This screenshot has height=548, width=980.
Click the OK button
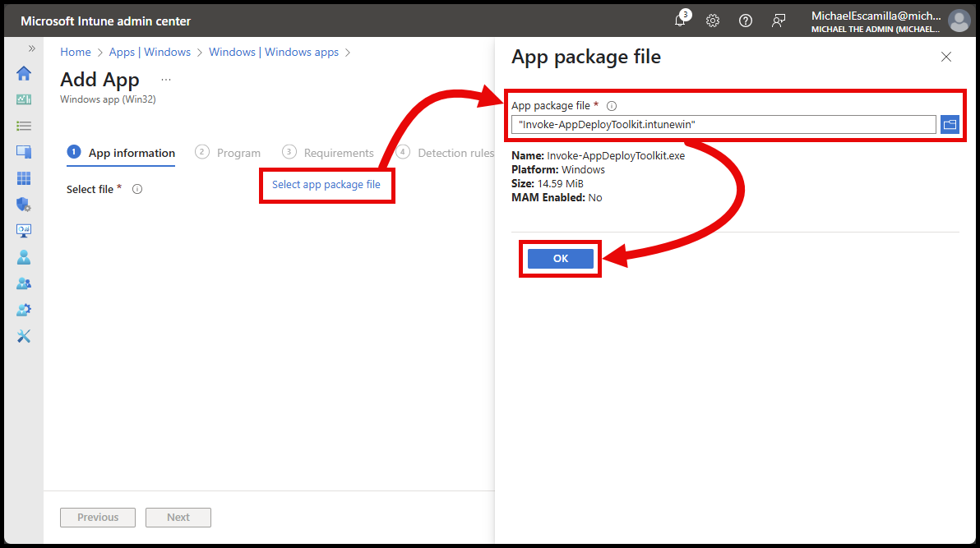tap(560, 258)
